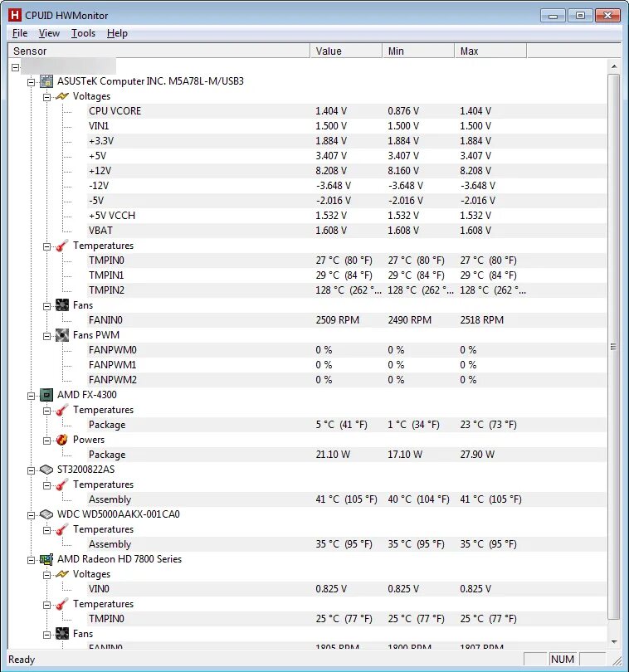Select the VIN1 voltage row
Viewport: 629px width, 672px height.
(346, 126)
